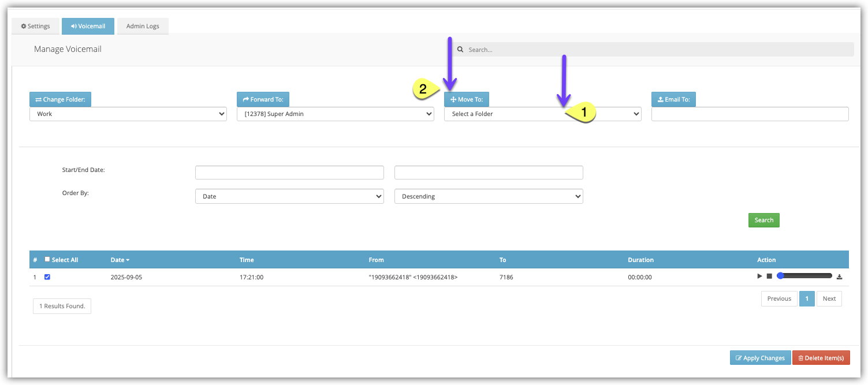Open the Super Admin forward dropdown

tap(335, 114)
